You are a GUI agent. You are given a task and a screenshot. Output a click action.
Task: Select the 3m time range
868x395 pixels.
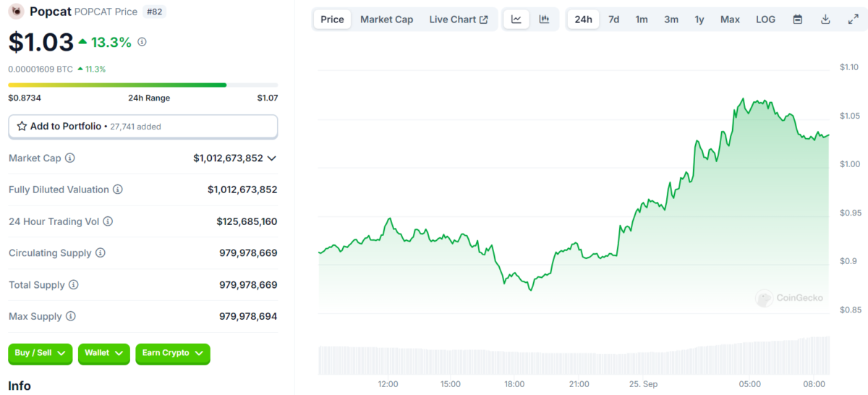pos(671,20)
